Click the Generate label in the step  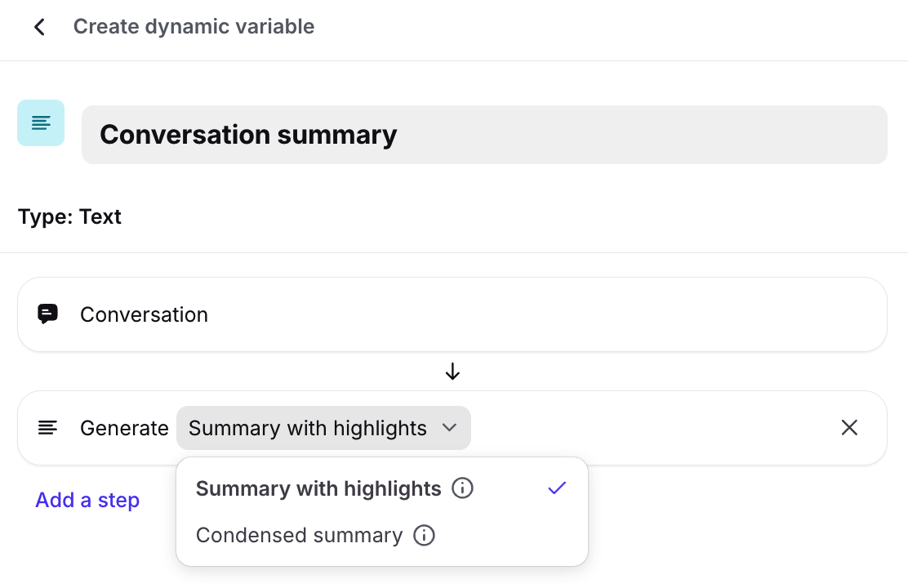(x=124, y=428)
